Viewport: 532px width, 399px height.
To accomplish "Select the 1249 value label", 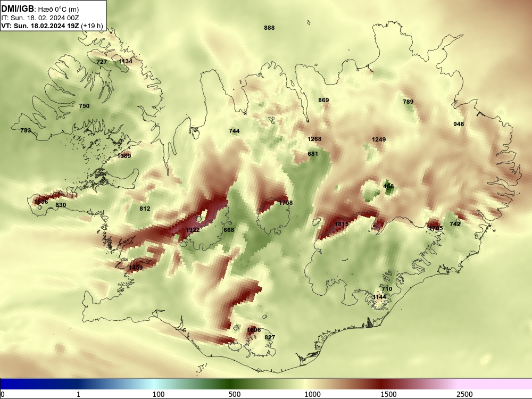I will click(x=379, y=139).
